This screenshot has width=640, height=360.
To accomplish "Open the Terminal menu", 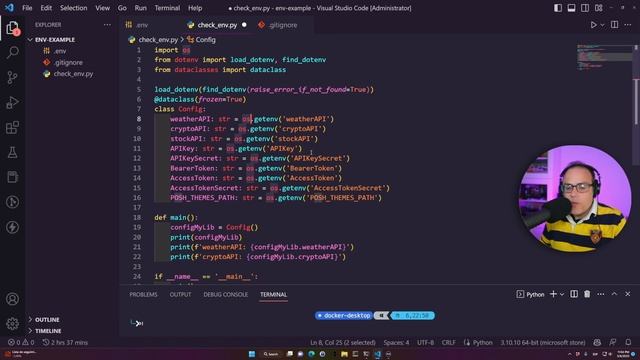I will tap(167, 8).
